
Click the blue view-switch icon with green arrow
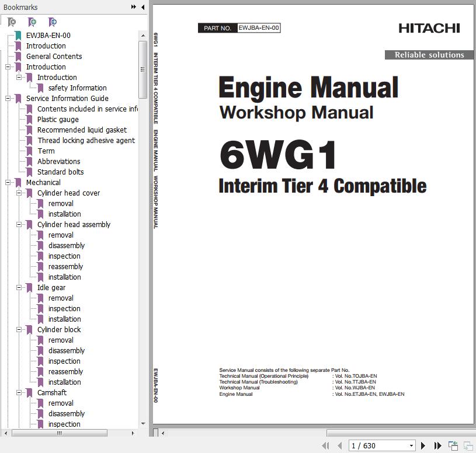point(453,446)
